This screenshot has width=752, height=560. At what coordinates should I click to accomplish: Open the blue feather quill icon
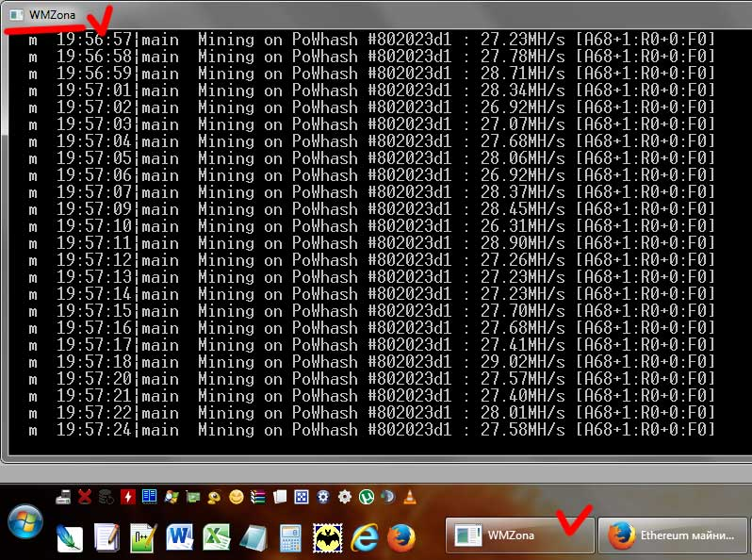(x=70, y=537)
